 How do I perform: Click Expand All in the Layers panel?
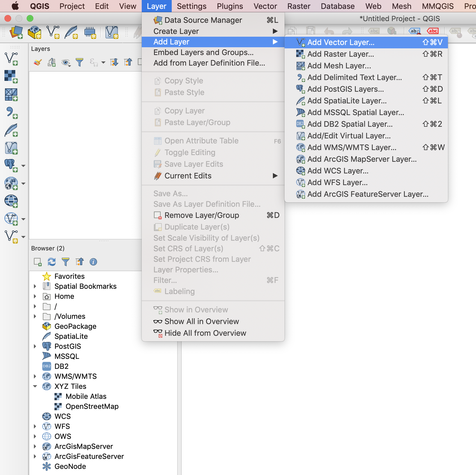click(114, 62)
